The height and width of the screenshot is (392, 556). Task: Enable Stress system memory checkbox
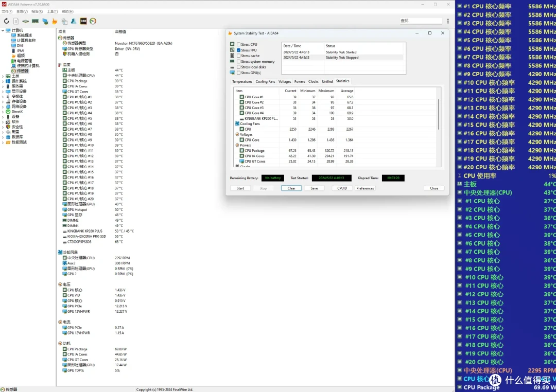point(239,62)
